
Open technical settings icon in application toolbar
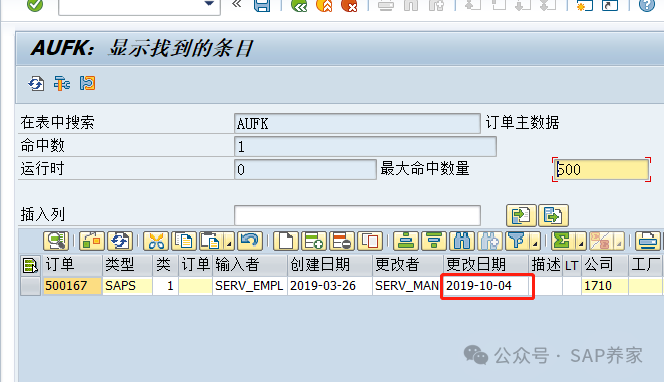62,83
